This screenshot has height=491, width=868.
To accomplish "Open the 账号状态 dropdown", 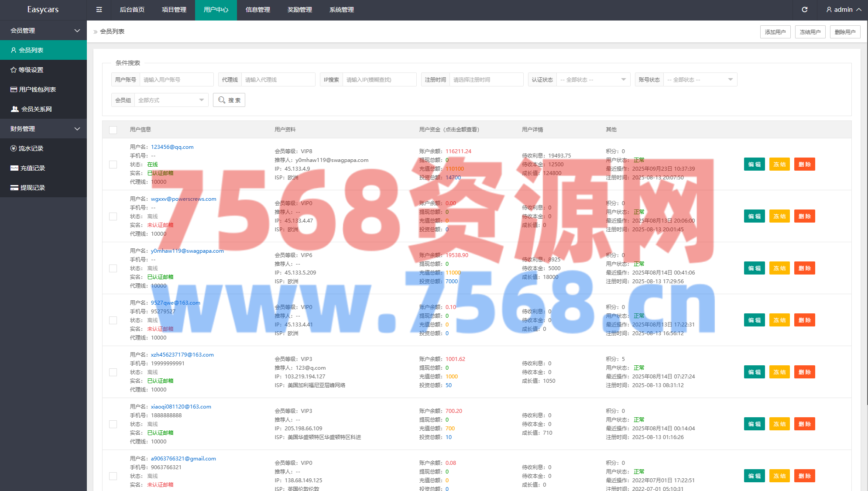I will [700, 80].
